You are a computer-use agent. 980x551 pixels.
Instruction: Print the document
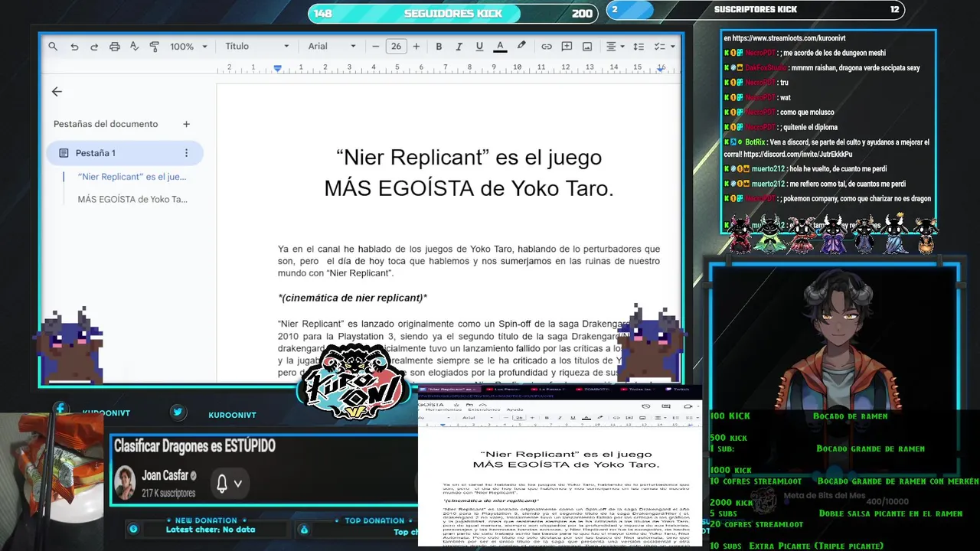(x=115, y=47)
